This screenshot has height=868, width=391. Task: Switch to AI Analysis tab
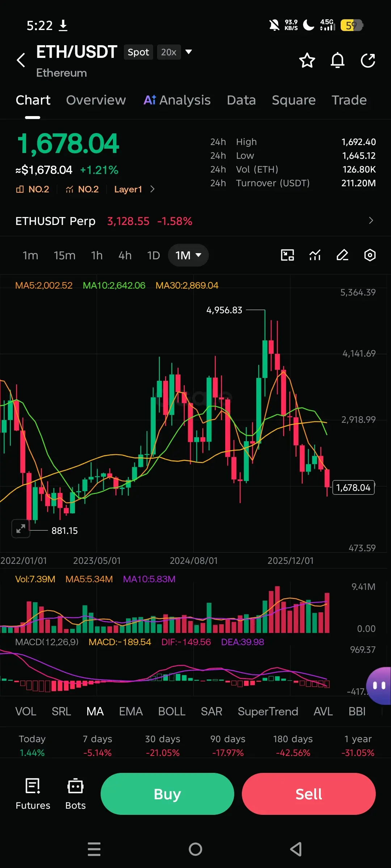tap(177, 100)
